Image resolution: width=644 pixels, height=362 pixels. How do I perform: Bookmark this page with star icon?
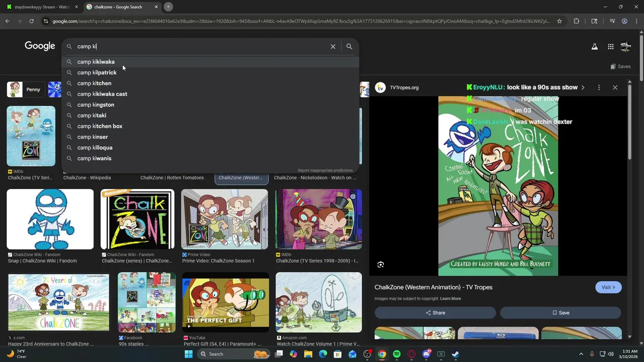(559, 21)
